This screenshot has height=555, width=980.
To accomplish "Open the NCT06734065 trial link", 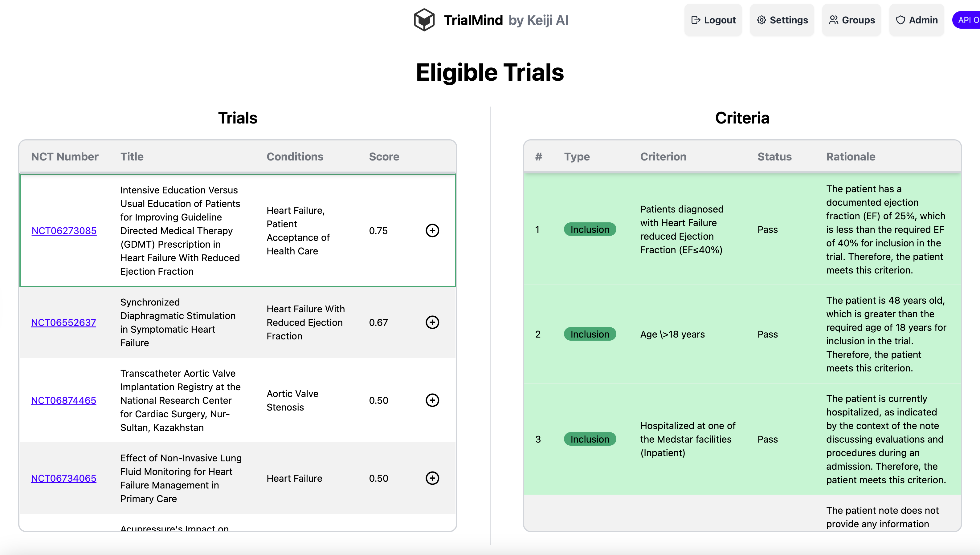I will coord(63,478).
